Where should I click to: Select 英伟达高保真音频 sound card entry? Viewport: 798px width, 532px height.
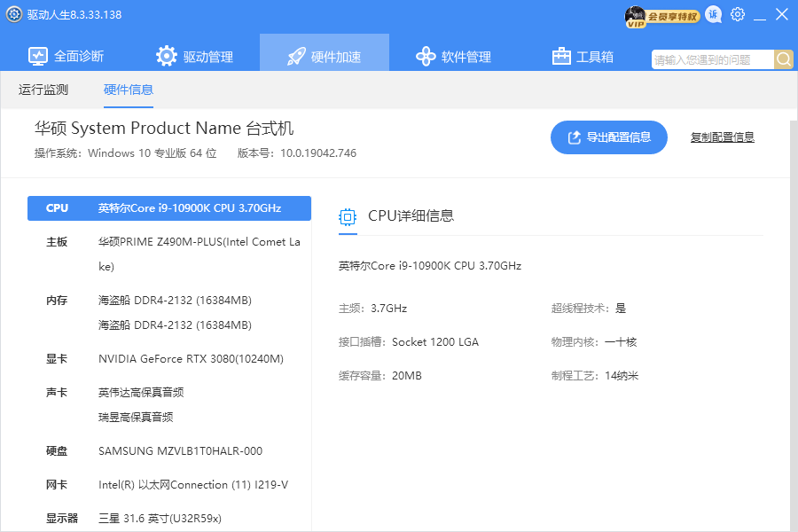pyautogui.click(x=141, y=393)
